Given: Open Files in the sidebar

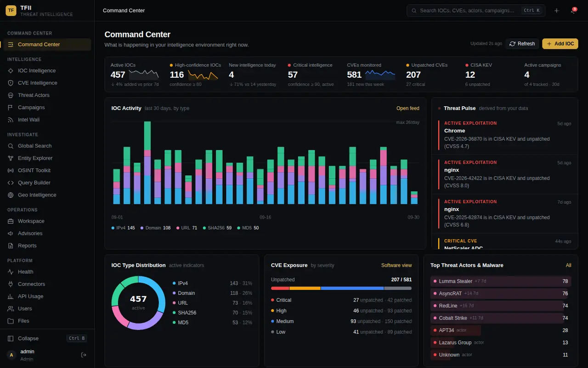Looking at the screenshot, I should 47,321.
